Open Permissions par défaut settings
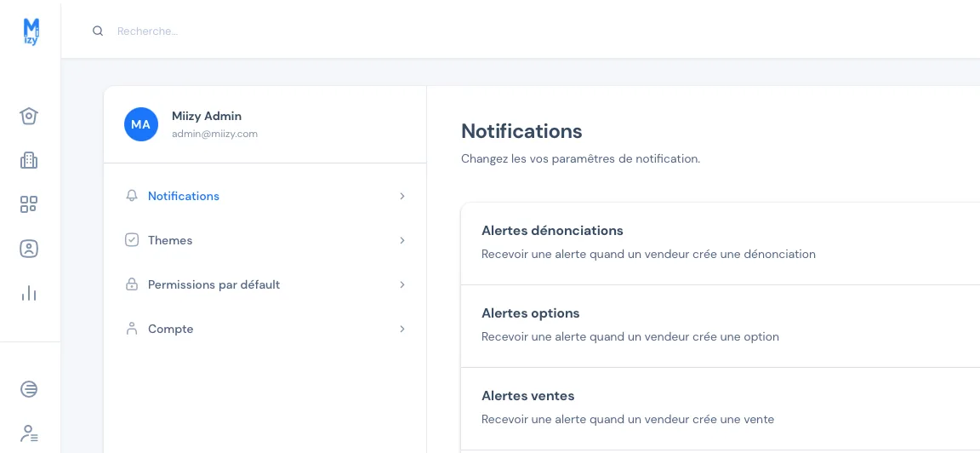The image size is (980, 453). [265, 284]
